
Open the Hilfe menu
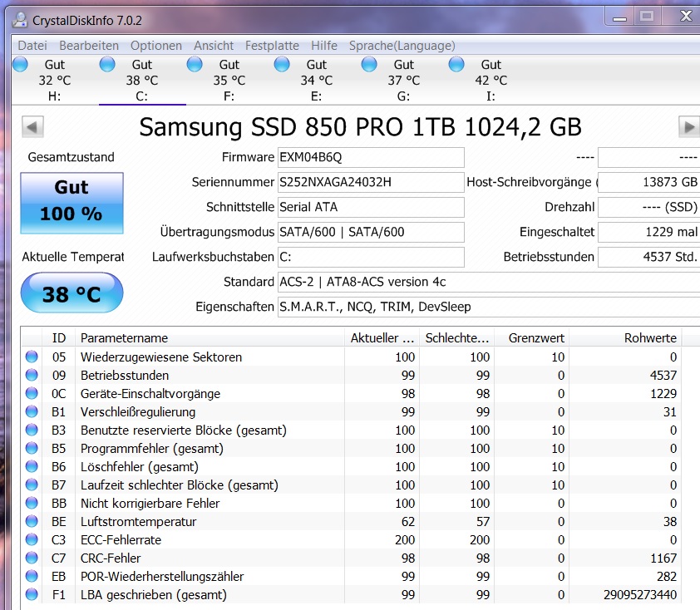324,46
